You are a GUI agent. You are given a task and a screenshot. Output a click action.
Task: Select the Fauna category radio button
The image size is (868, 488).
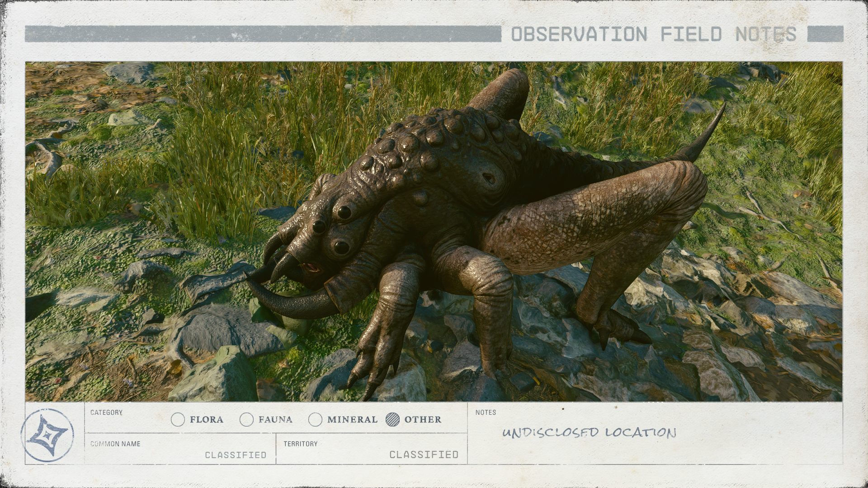coord(246,420)
